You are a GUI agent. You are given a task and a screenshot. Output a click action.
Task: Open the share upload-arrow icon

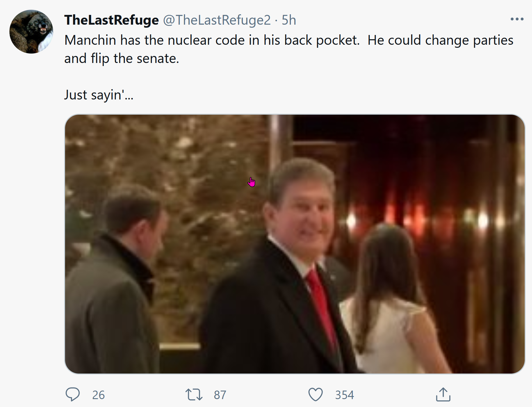(x=443, y=394)
